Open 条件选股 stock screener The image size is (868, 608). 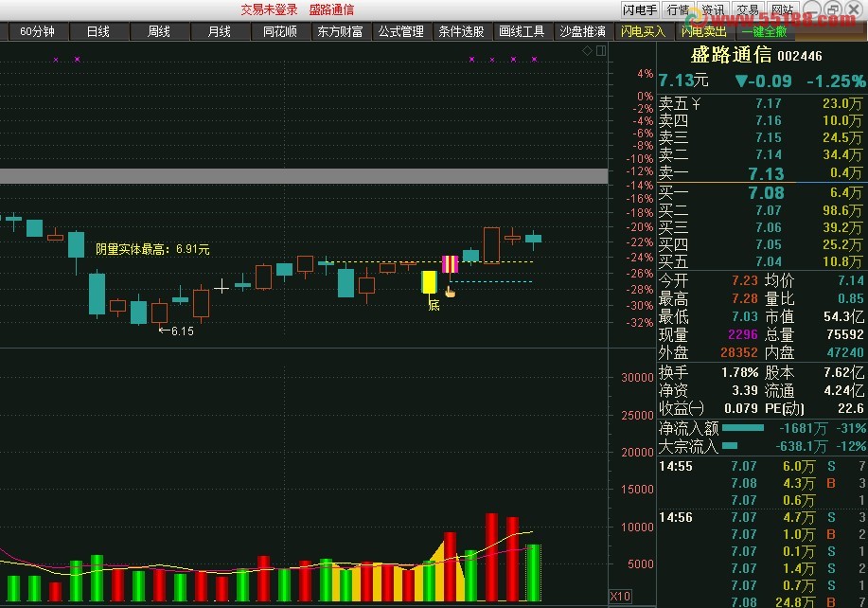(x=461, y=31)
